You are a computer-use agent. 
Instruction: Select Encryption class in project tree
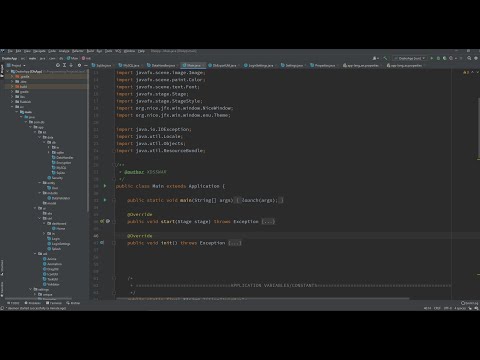coord(61,163)
